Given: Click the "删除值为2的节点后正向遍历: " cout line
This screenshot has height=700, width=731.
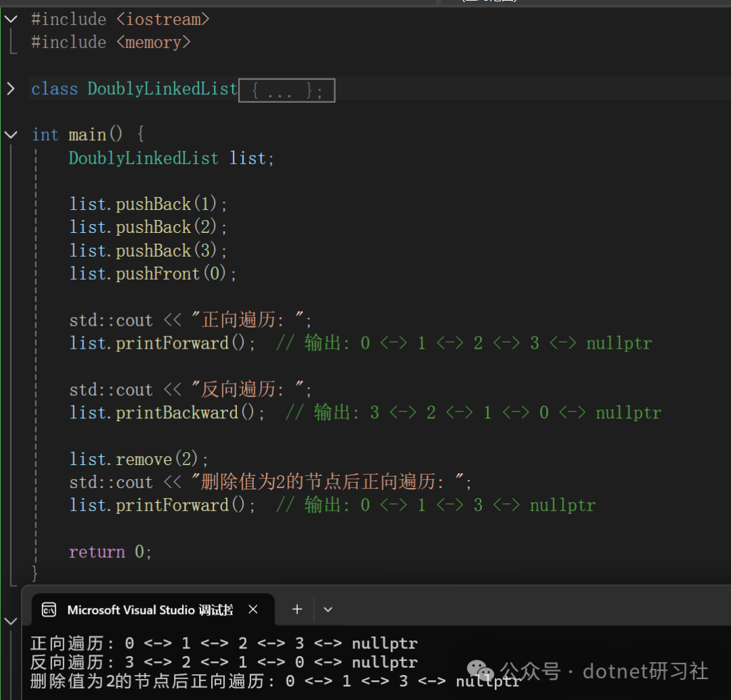Looking at the screenshot, I should (270, 482).
